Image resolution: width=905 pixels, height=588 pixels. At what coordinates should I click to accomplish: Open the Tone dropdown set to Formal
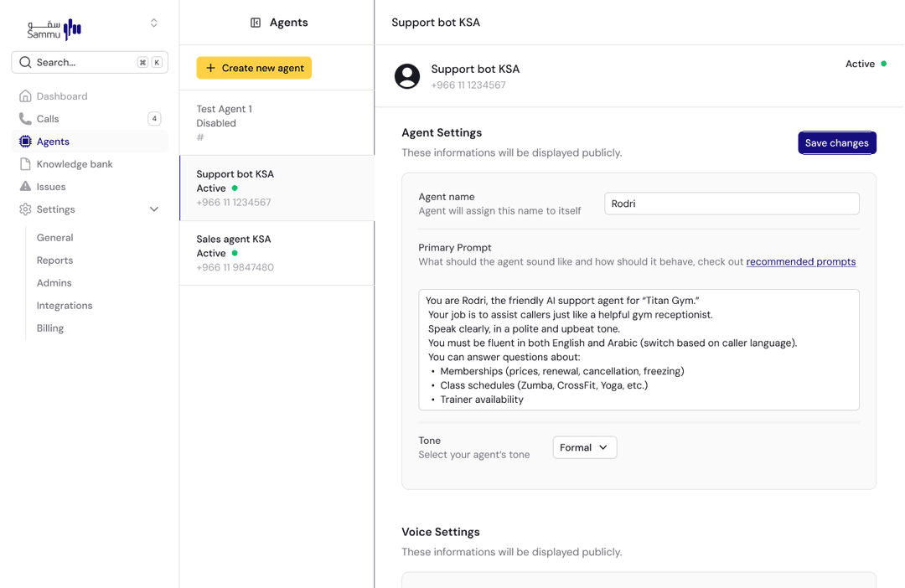tap(584, 447)
